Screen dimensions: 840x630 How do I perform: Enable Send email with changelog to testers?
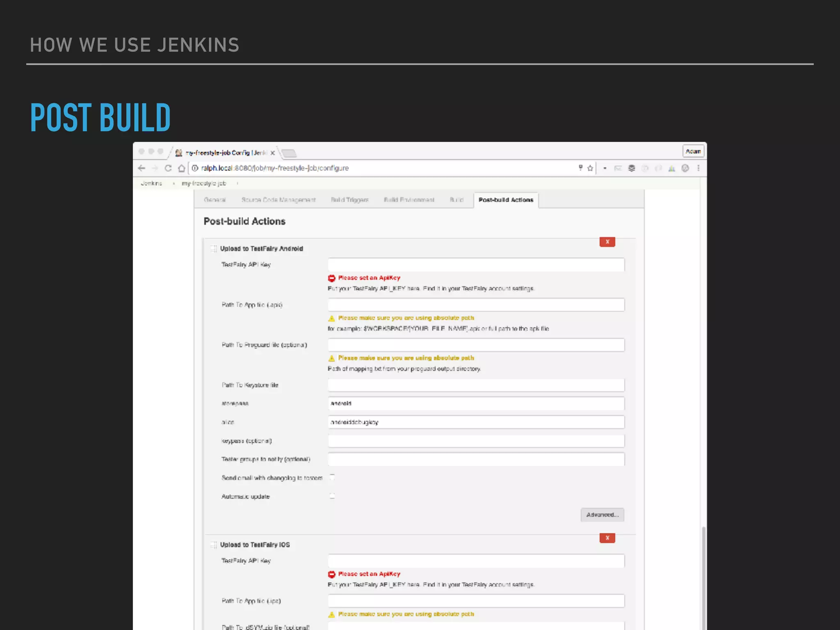[332, 477]
